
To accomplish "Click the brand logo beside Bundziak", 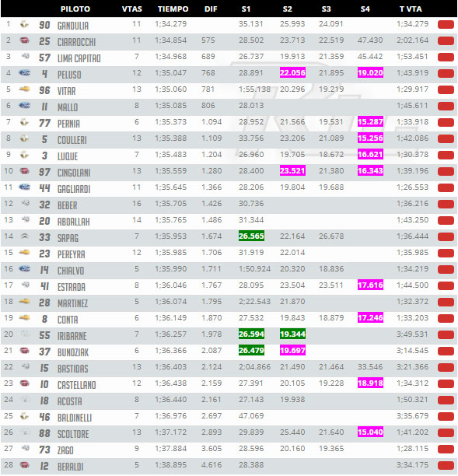I will 24,351.
